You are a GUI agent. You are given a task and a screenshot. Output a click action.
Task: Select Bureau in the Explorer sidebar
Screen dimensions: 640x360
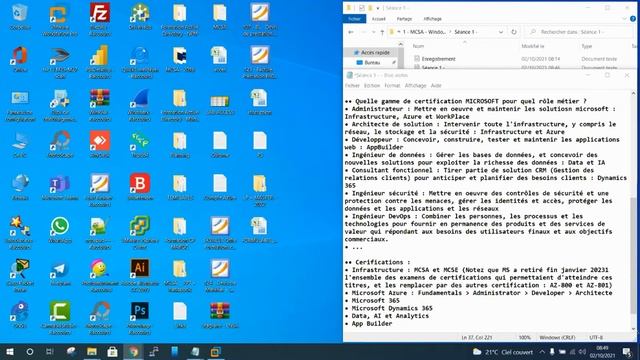(x=371, y=62)
